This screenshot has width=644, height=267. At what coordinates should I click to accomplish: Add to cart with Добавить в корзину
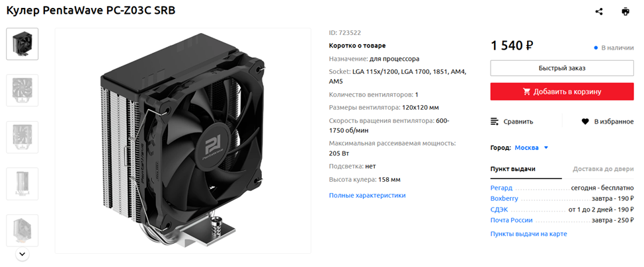pos(562,92)
